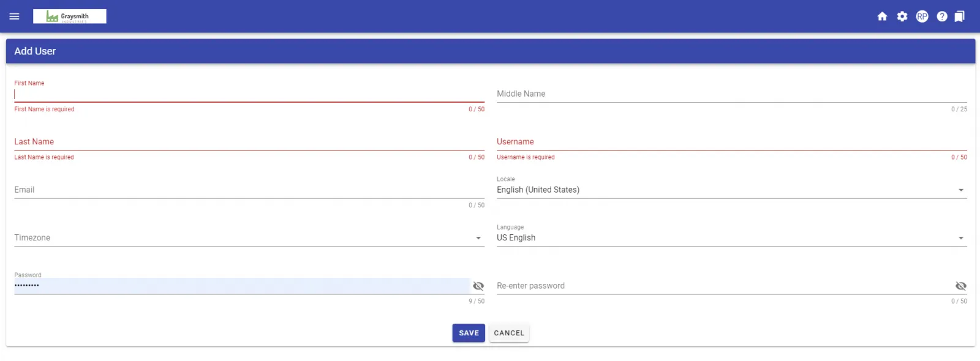
Task: Click the Add User header bar
Action: [x=490, y=51]
